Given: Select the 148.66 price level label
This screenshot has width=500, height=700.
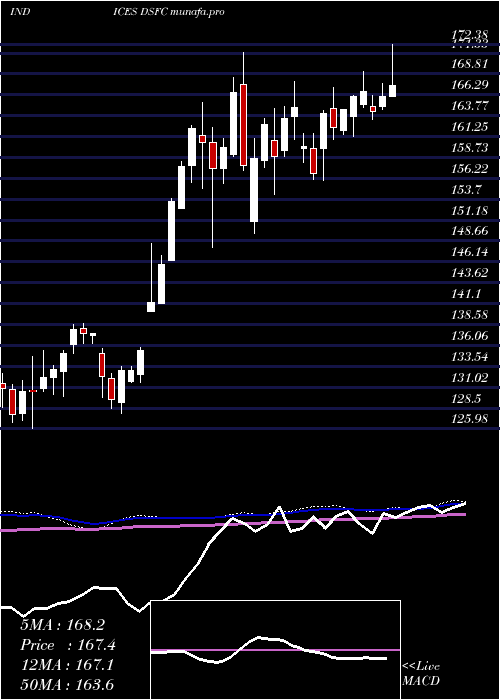Looking at the screenshot, I should click(x=469, y=231).
